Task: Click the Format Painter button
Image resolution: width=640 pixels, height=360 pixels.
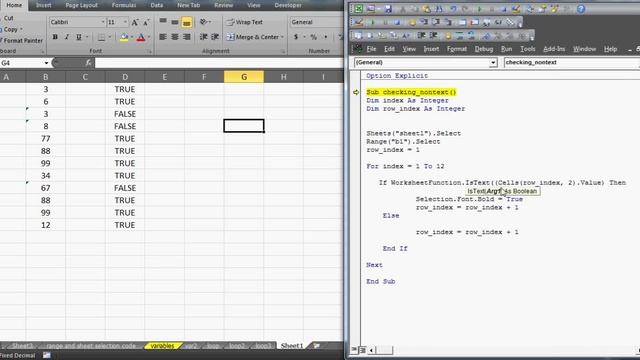Action: (x=21, y=40)
